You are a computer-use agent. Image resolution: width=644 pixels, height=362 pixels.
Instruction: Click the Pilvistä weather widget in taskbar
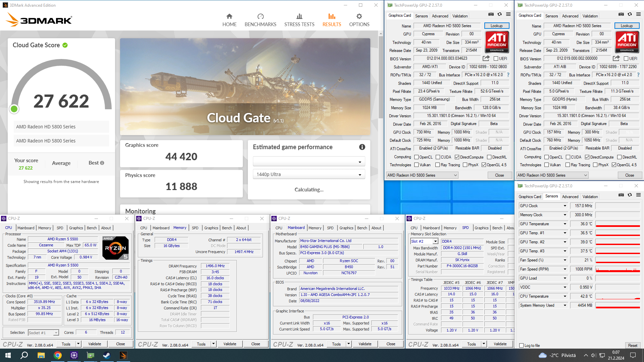point(557,355)
